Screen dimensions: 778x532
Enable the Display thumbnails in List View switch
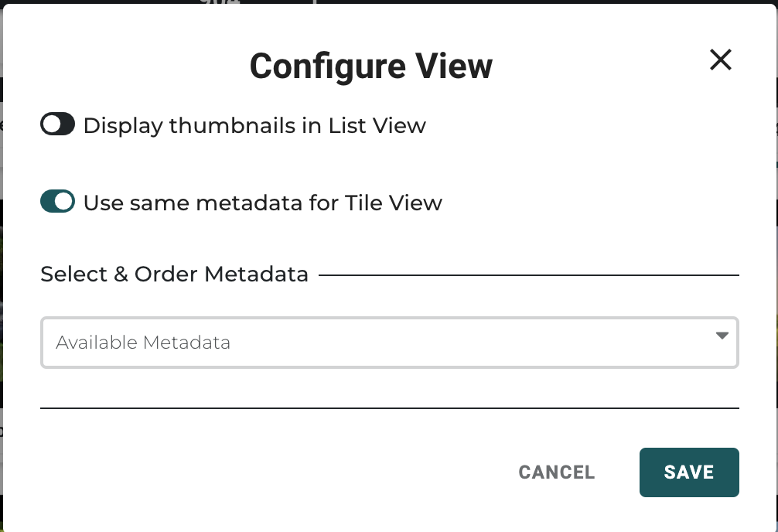(58, 124)
